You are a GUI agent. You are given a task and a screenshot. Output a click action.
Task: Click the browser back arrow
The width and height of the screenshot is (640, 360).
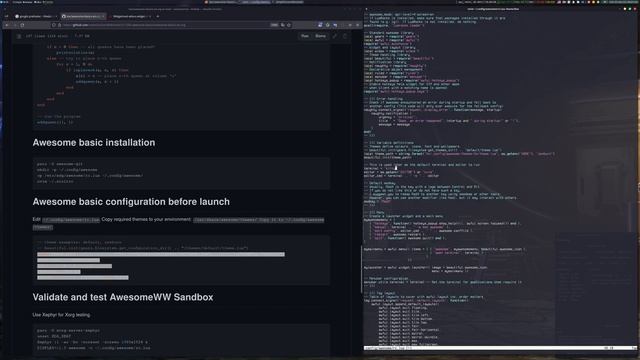click(7, 25)
